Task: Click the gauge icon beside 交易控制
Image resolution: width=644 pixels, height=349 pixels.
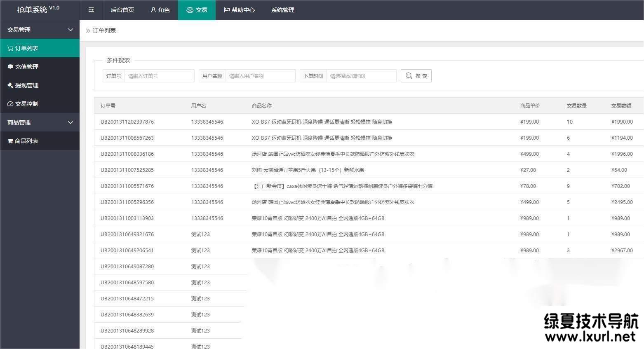Action: point(10,104)
